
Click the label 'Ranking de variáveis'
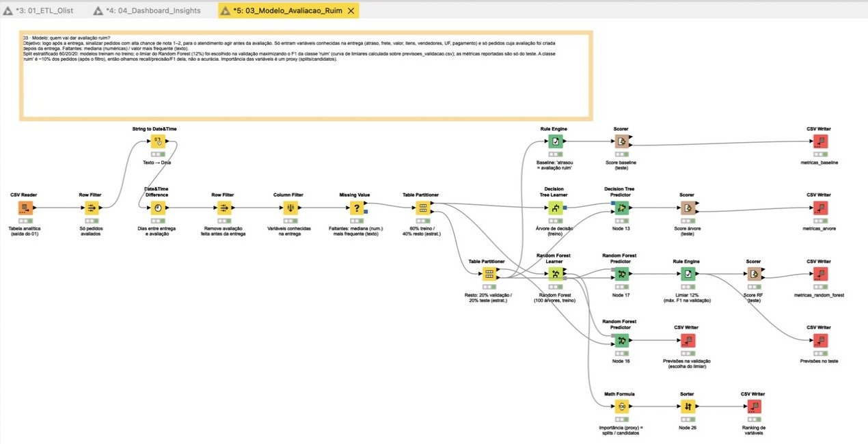pyautogui.click(x=754, y=430)
